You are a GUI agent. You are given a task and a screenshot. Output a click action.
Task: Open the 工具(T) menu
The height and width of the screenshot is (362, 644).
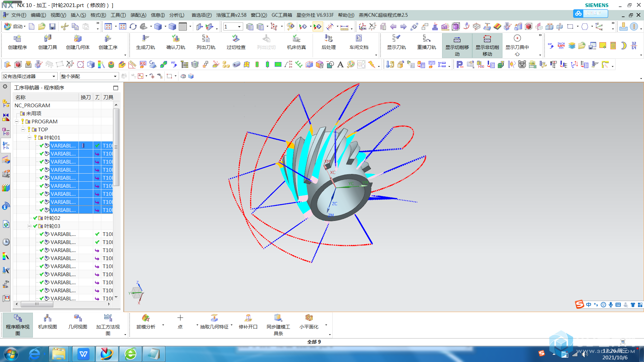[x=118, y=15]
